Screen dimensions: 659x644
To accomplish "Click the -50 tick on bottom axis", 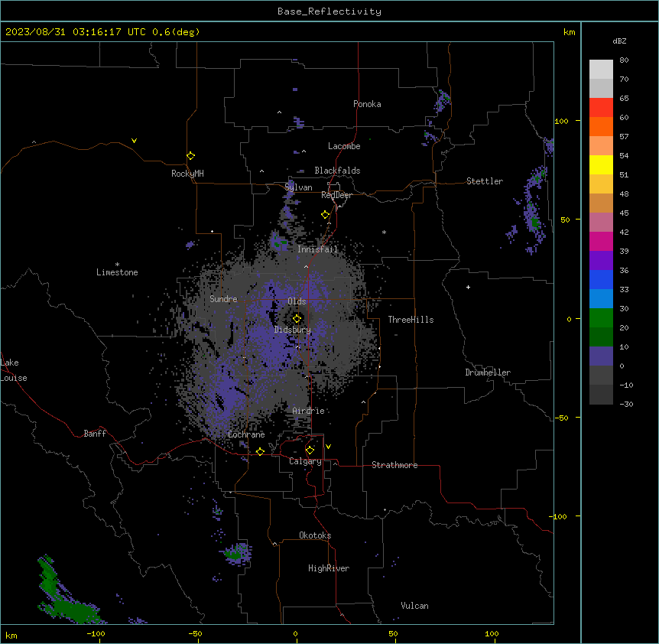I will 195,633.
